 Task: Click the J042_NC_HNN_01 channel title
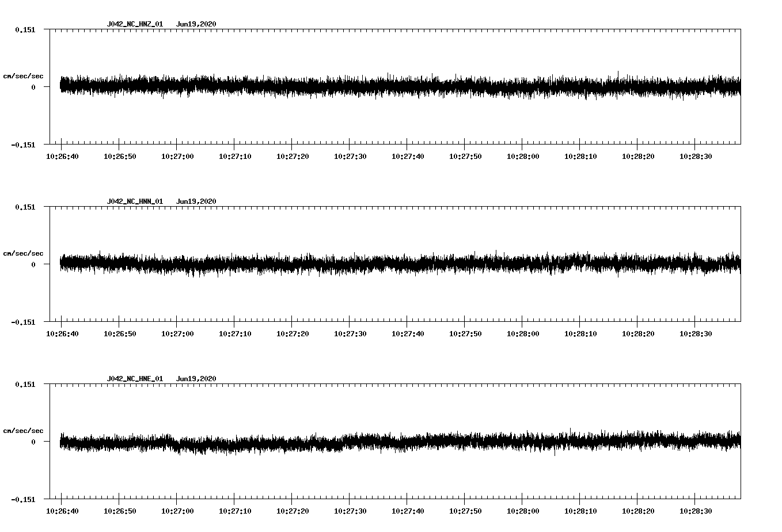tap(135, 202)
